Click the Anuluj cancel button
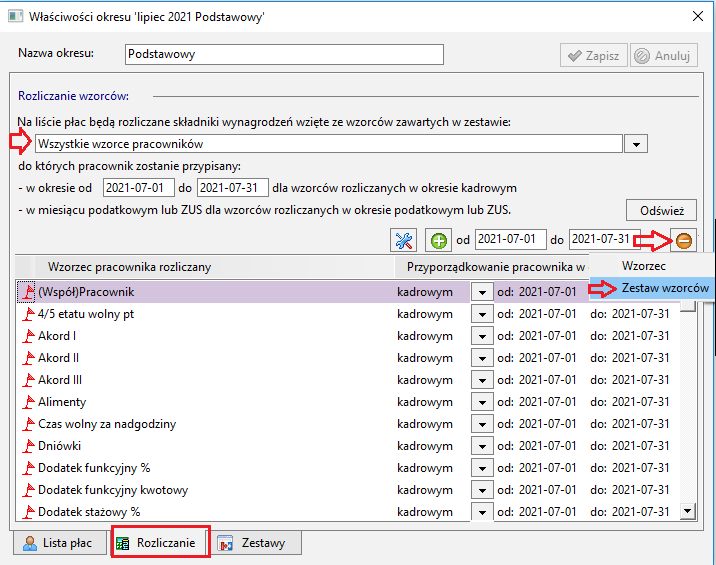 [664, 56]
